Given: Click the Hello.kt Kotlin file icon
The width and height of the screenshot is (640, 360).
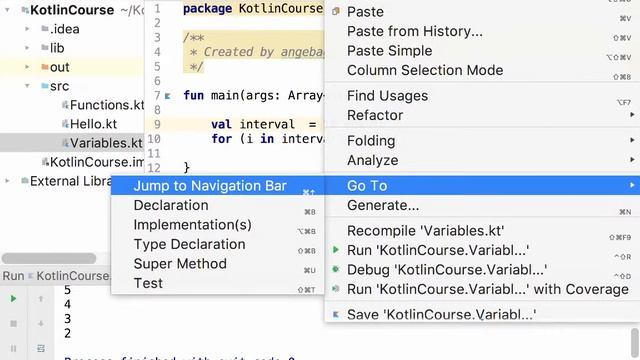Looking at the screenshot, I should (65, 124).
